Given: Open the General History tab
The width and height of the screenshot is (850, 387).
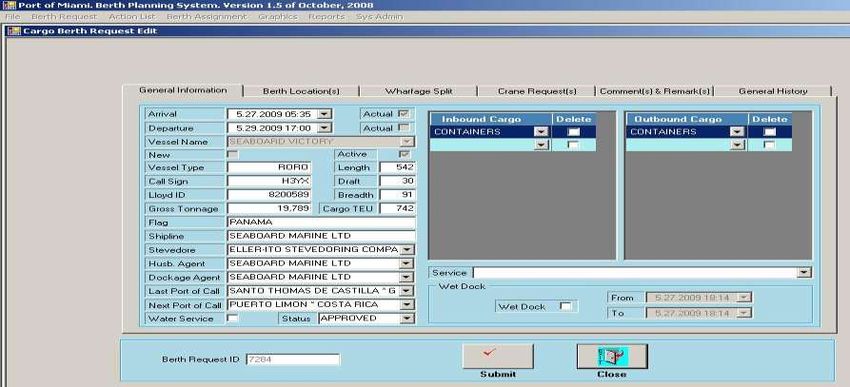Looking at the screenshot, I should 772,91.
